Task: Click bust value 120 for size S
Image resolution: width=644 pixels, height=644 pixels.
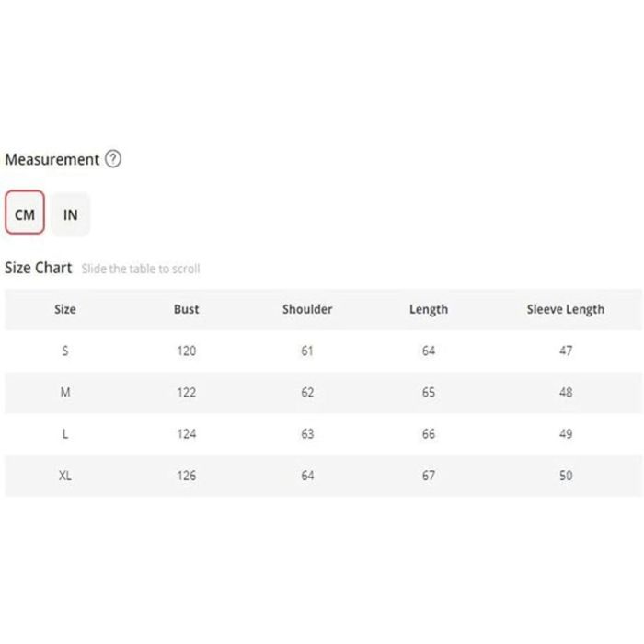Action: click(187, 351)
